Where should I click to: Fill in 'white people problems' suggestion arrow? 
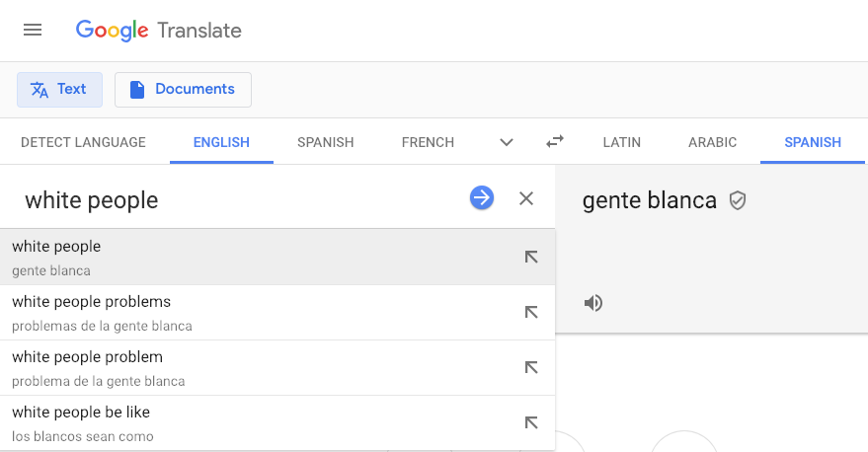(531, 313)
